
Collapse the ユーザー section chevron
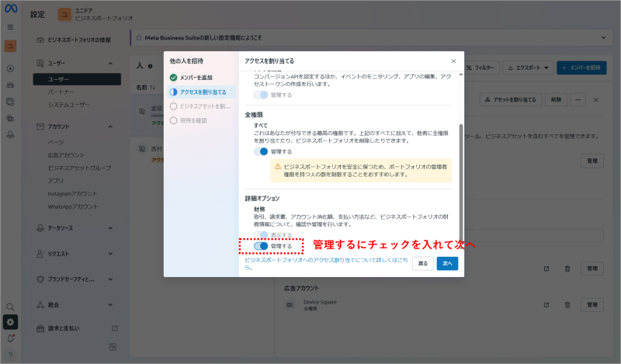110,64
